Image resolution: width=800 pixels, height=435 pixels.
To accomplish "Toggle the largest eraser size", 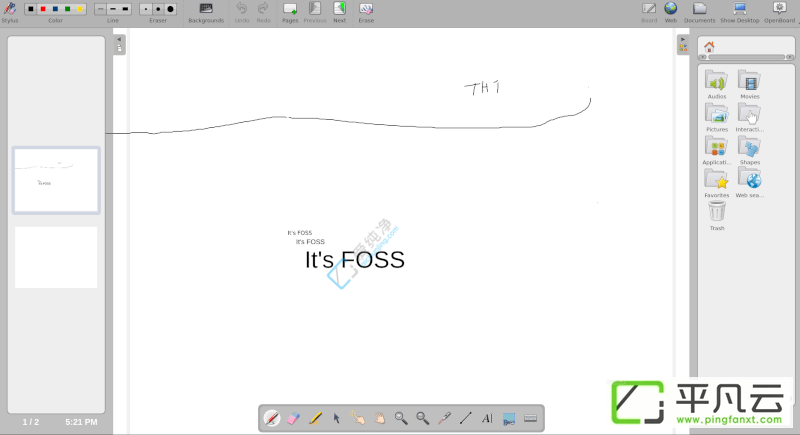I will (170, 9).
